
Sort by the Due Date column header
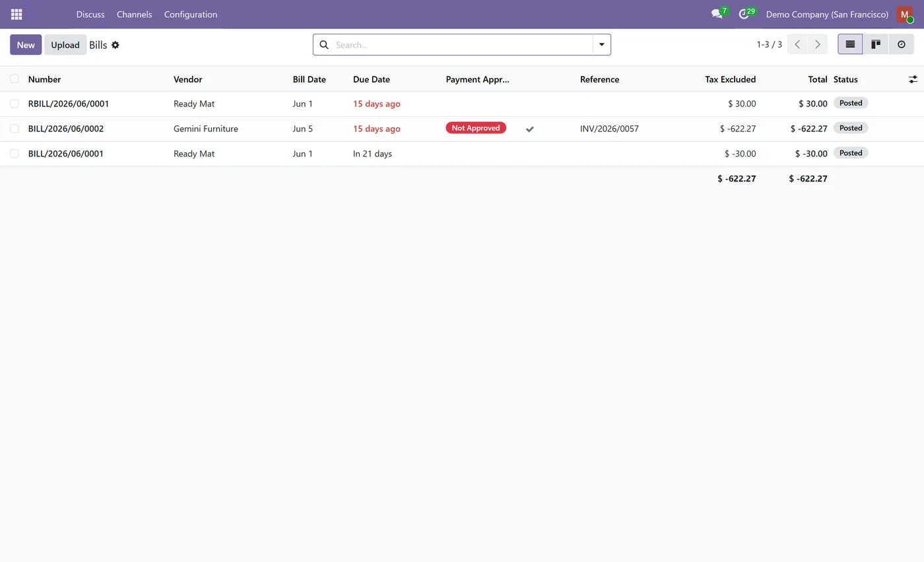pos(372,79)
